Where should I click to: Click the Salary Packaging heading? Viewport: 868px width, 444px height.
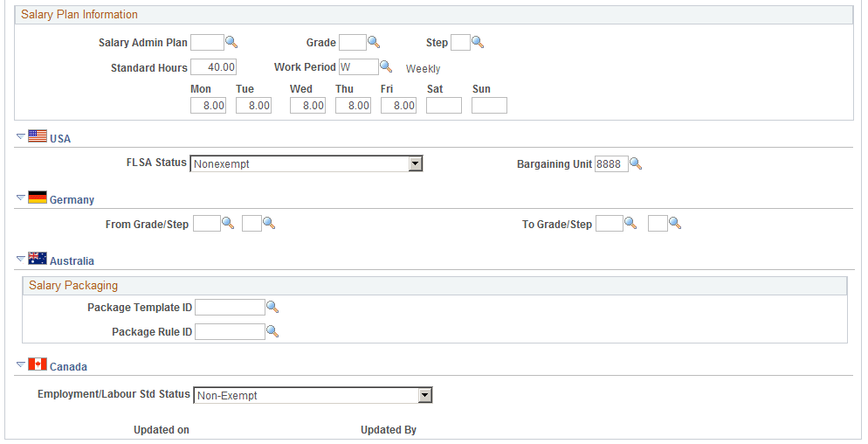(73, 285)
